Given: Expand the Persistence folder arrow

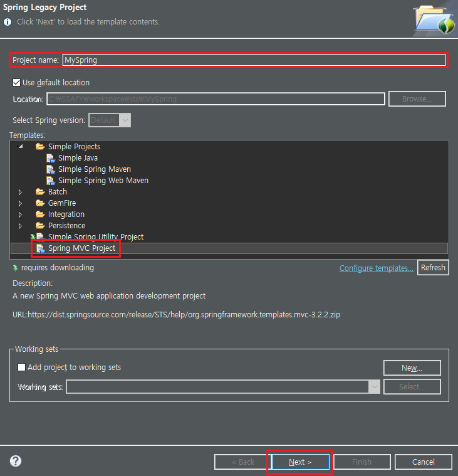Looking at the screenshot, I should [x=20, y=226].
